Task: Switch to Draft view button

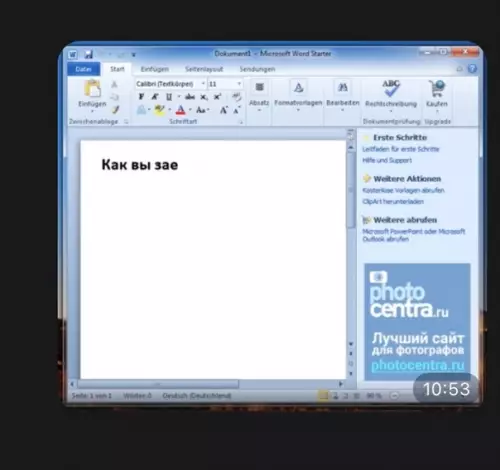Action: (x=357, y=396)
